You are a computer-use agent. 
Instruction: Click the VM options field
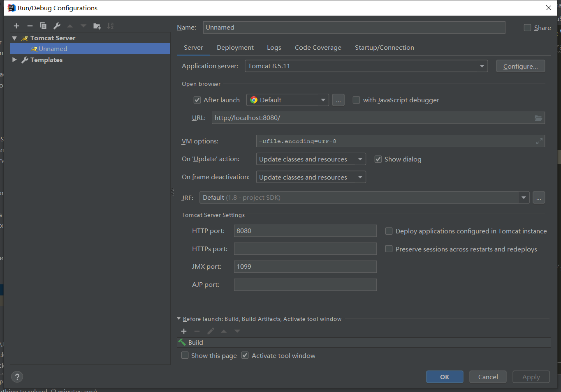(x=400, y=141)
